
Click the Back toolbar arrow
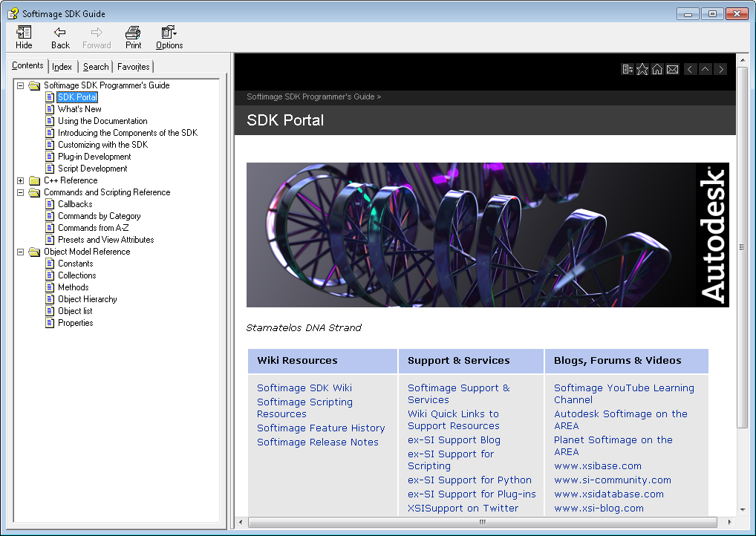click(60, 37)
